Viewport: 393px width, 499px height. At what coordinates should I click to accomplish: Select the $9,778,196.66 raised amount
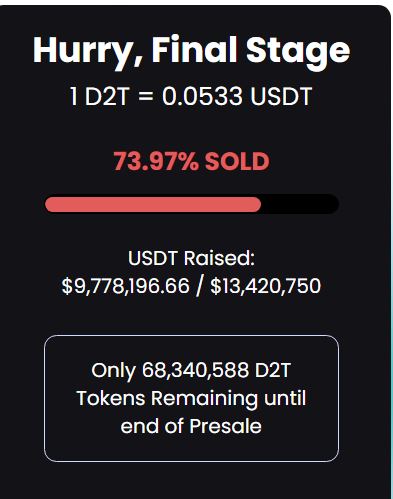125,286
